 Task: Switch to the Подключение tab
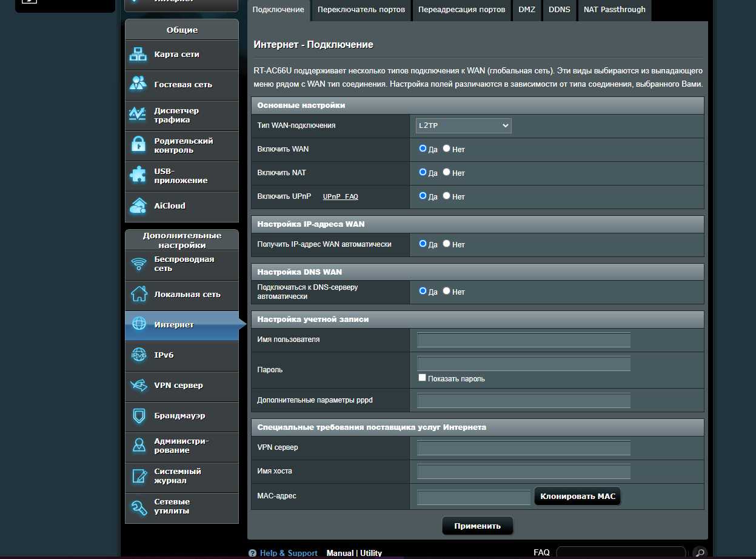pyautogui.click(x=278, y=10)
